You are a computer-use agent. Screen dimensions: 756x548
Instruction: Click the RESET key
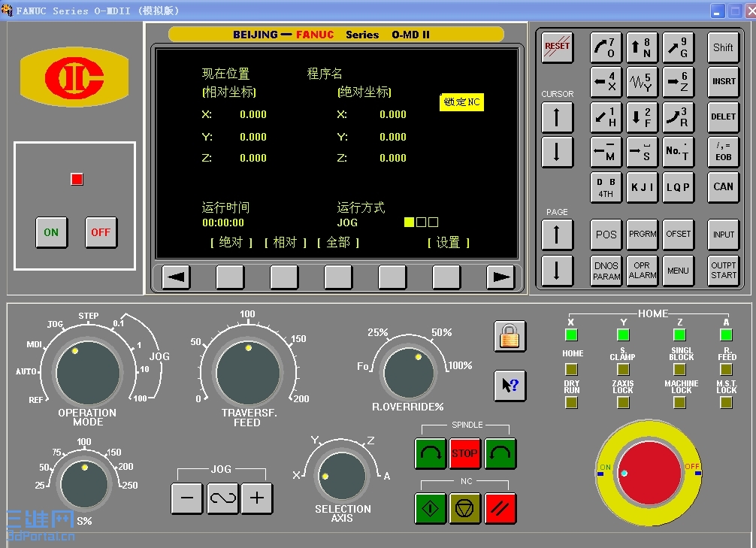click(557, 47)
